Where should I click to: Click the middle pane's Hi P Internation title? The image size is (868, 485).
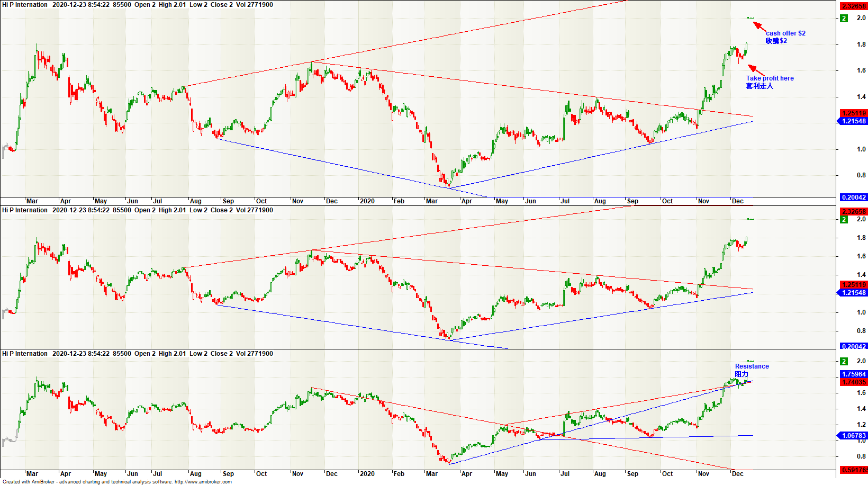coord(25,210)
